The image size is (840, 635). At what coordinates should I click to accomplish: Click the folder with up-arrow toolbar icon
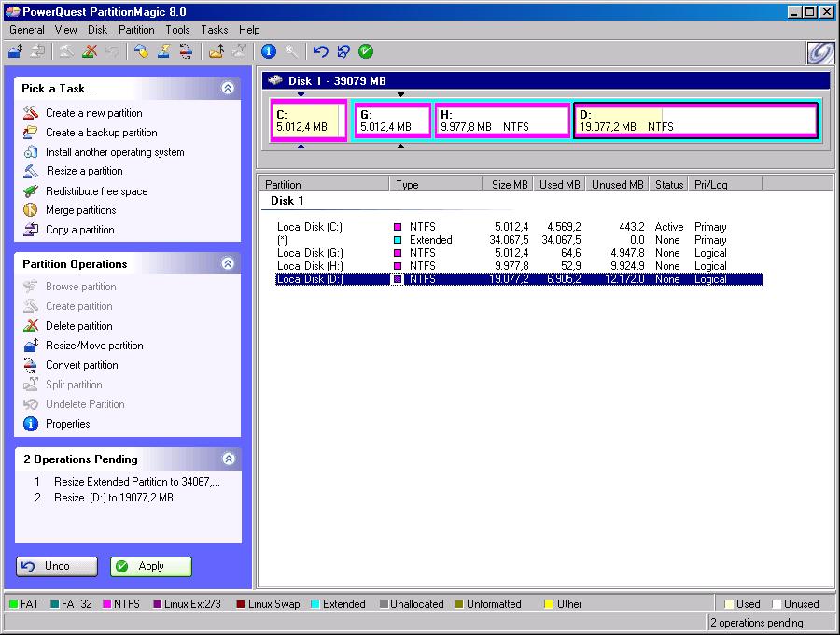click(217, 51)
